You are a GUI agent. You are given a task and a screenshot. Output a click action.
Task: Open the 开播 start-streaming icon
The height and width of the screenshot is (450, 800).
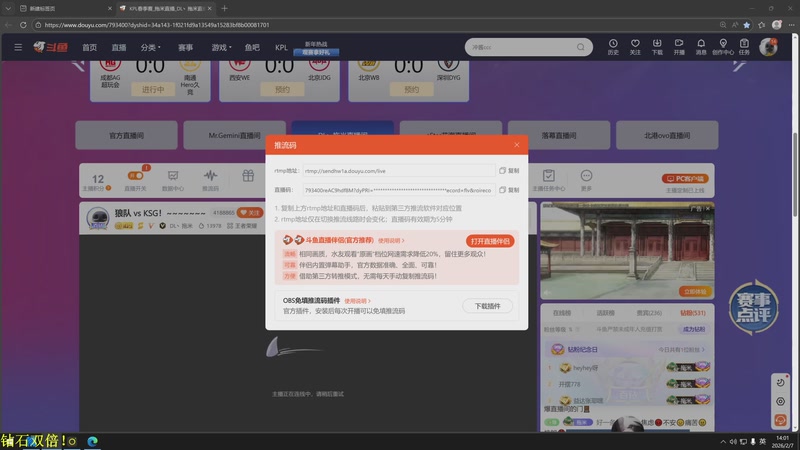pos(679,47)
